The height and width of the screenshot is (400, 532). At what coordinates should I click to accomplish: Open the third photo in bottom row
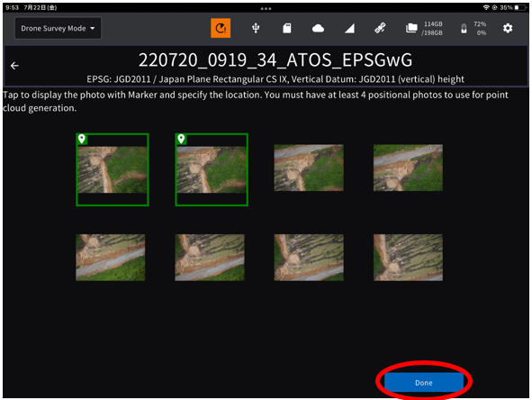click(x=309, y=258)
